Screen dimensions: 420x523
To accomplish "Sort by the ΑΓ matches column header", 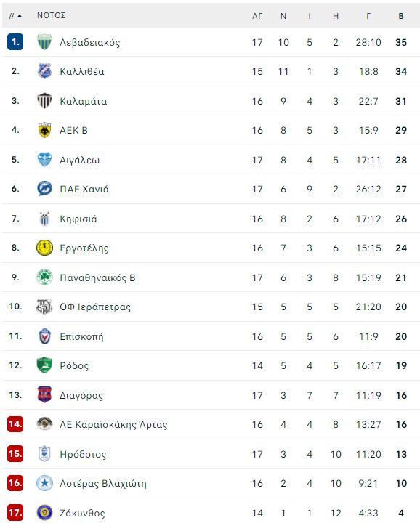I will (257, 16).
